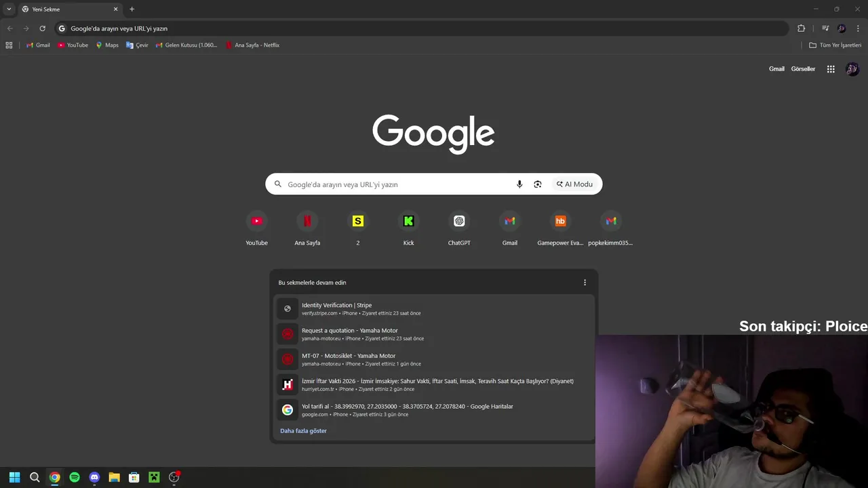Open the Gelen Kutusu bookmark
Viewport: 868px width, 488px height.
pyautogui.click(x=186, y=45)
